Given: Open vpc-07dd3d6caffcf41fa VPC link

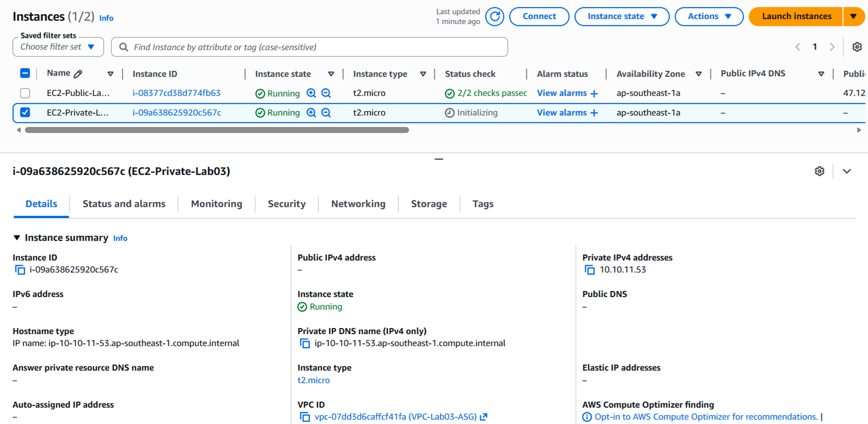Looking at the screenshot, I should tap(396, 417).
